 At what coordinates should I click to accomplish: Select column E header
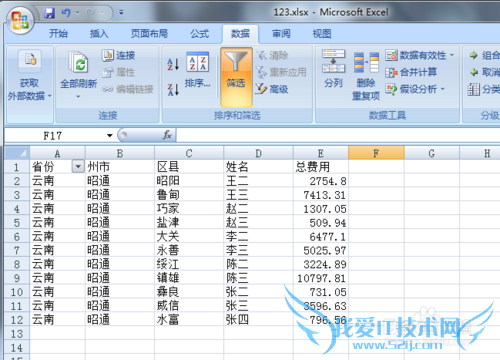tap(321, 153)
